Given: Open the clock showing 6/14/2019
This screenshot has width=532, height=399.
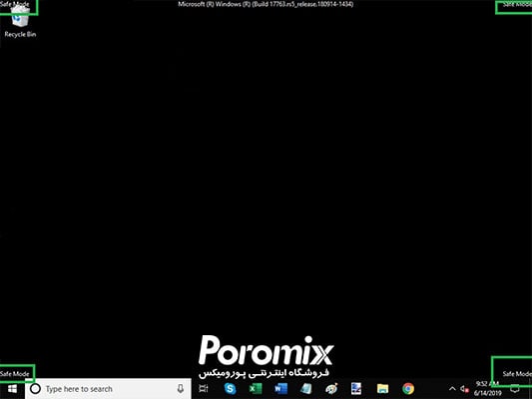Looking at the screenshot, I should [487, 389].
